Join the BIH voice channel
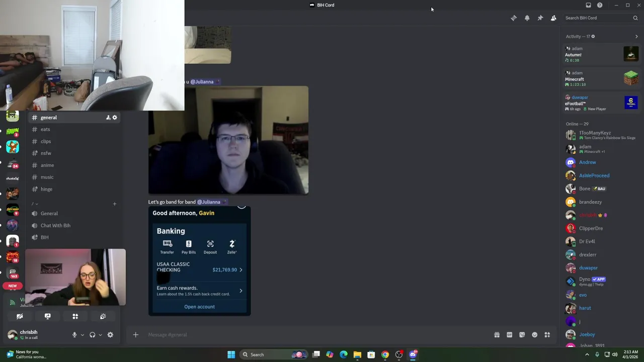The width and height of the screenshot is (644, 362). point(74,237)
